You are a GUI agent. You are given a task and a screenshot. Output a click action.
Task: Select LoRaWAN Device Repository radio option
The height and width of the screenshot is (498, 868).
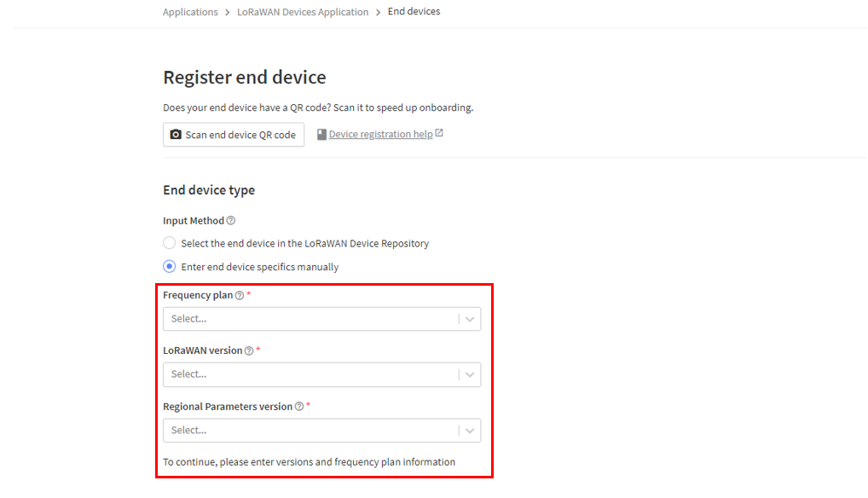[170, 243]
